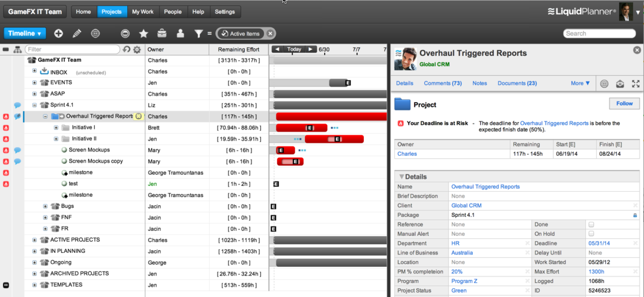The image size is (644, 297).
Task: Click the hierarchy tree icon beside Filter
Action: [x=17, y=49]
